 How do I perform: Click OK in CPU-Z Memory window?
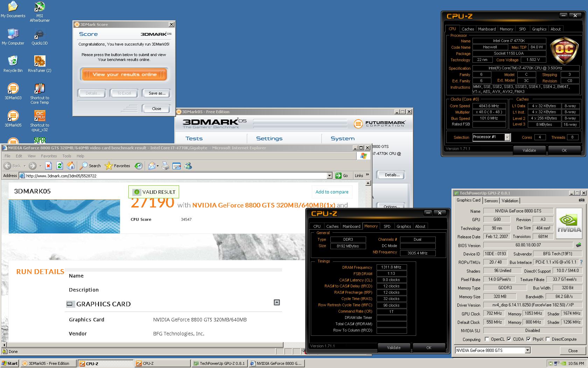coord(428,348)
